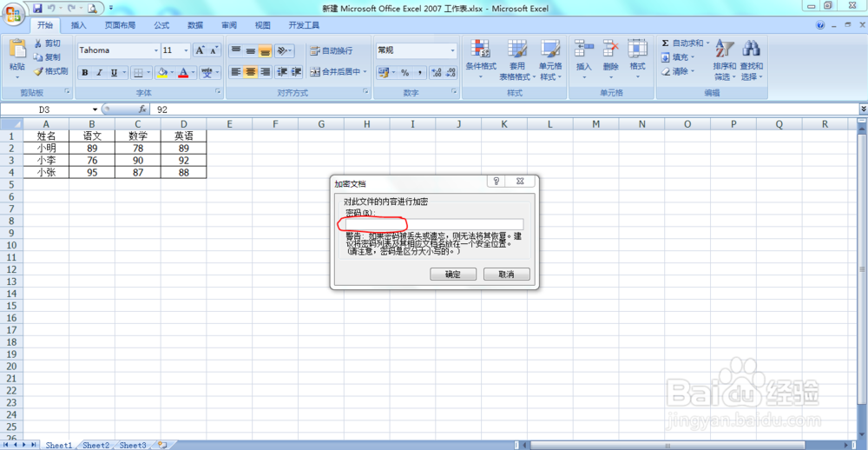Open the font color dropdown arrow
This screenshot has width=868, height=450.
[194, 72]
